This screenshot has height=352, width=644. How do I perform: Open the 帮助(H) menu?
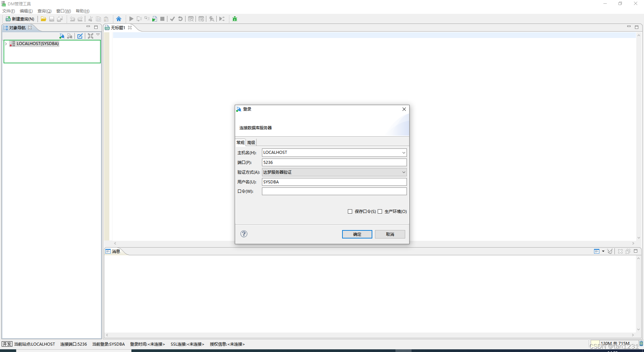(x=83, y=11)
